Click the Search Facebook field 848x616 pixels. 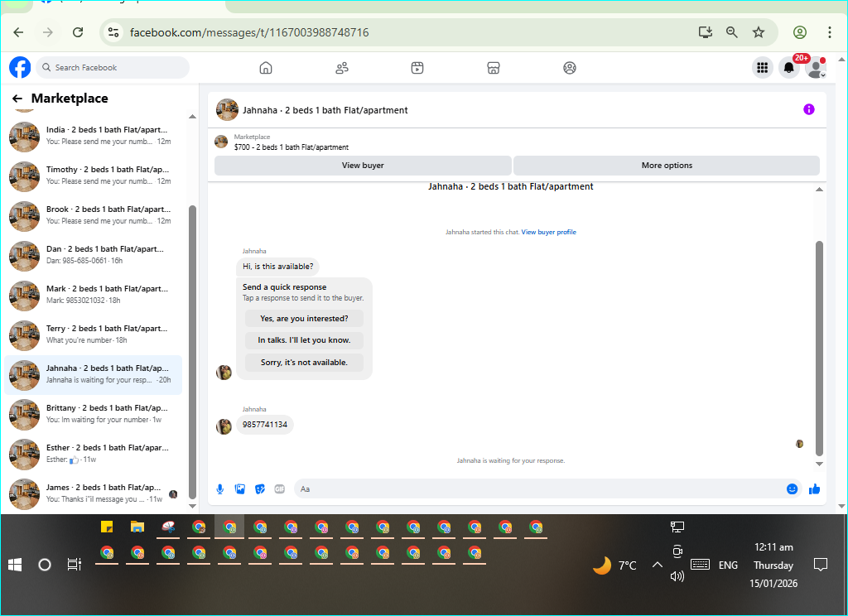click(x=113, y=68)
